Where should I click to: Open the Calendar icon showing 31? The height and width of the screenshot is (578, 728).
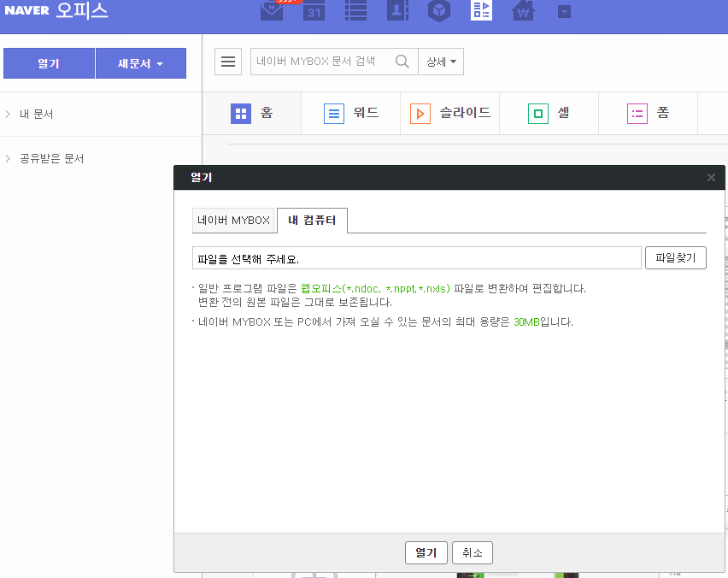click(314, 10)
